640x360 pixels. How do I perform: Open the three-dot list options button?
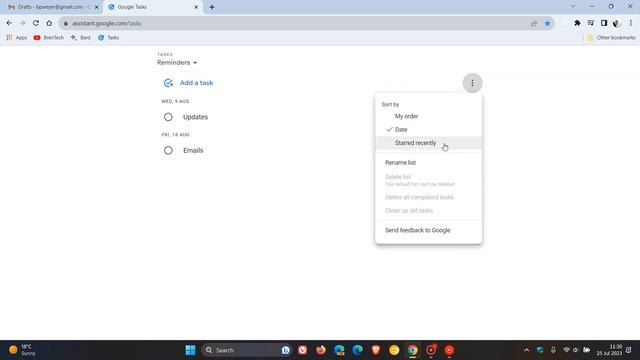click(472, 83)
